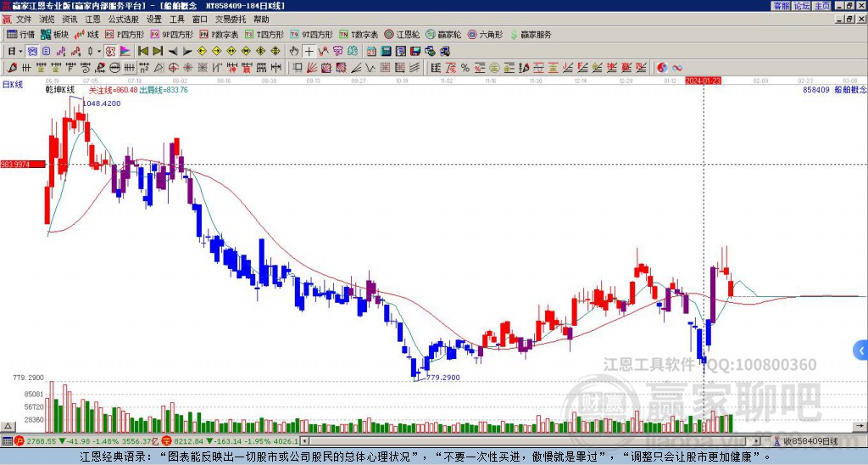868x465 pixels.
Task: Open the 板块 sector view
Action: pos(54,34)
